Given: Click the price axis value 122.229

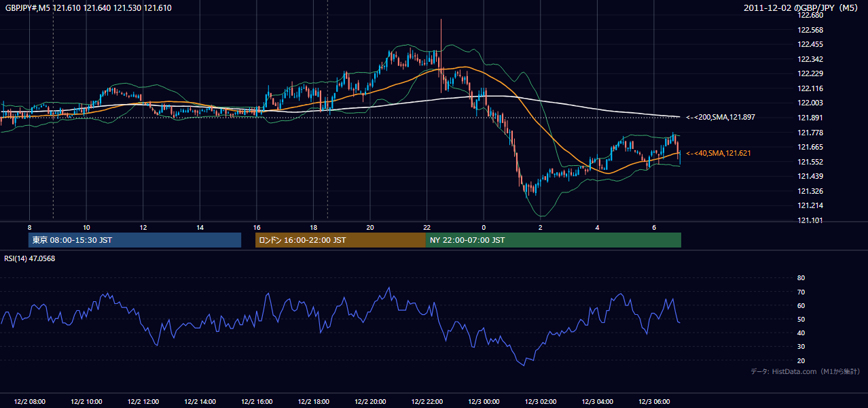Looking at the screenshot, I should [x=811, y=73].
